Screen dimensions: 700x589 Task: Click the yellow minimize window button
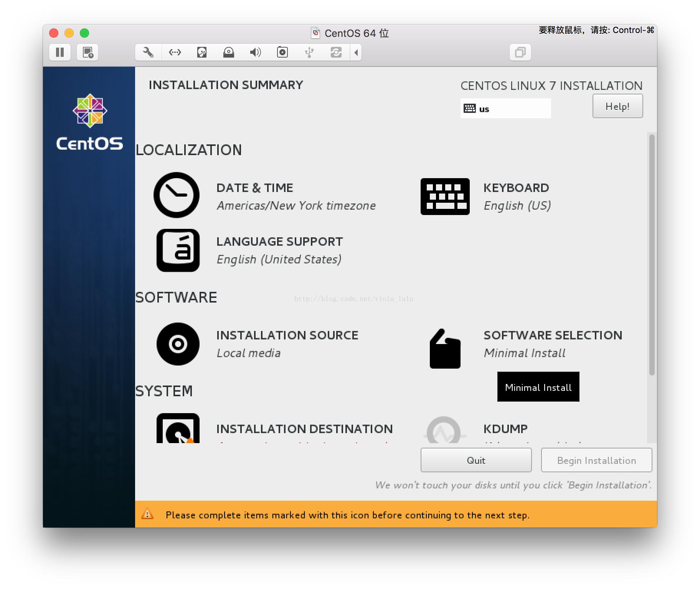(69, 33)
